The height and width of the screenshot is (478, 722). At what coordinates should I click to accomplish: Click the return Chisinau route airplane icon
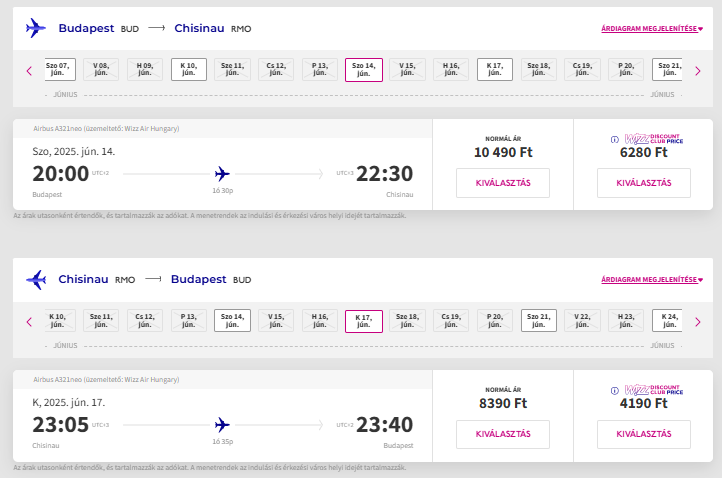(x=36, y=280)
